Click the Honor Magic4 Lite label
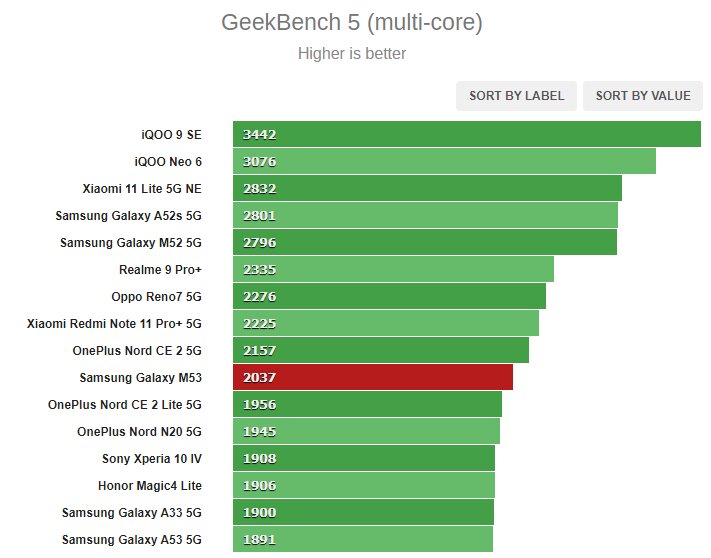The image size is (711, 558). coord(150,485)
